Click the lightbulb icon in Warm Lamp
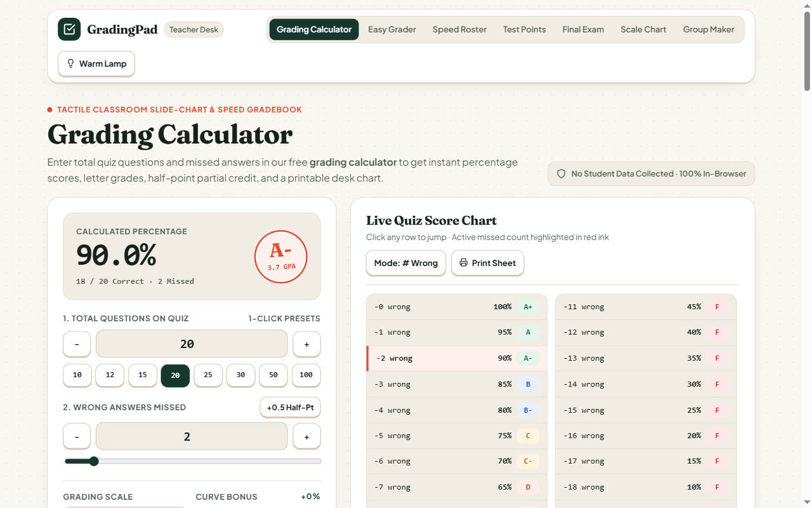 pos(70,63)
